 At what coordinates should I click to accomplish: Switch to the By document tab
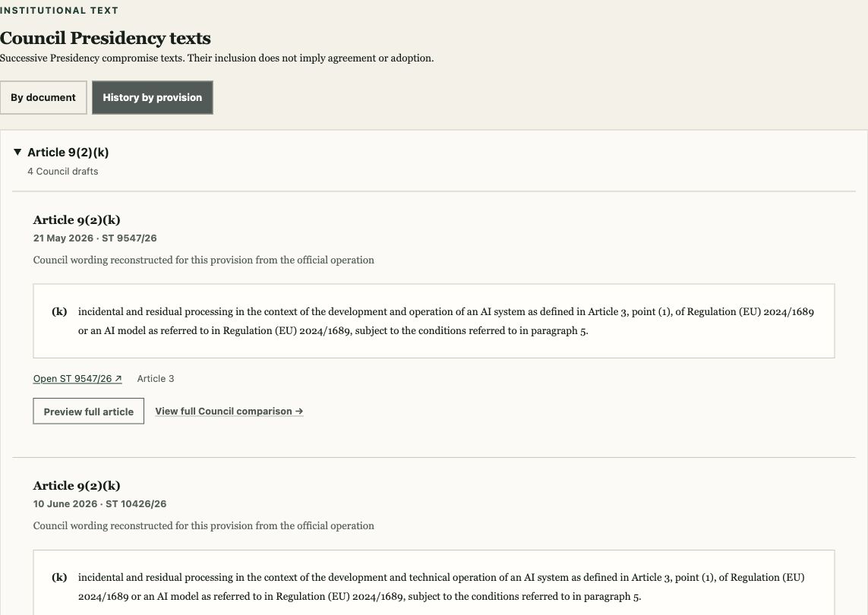pyautogui.click(x=43, y=97)
